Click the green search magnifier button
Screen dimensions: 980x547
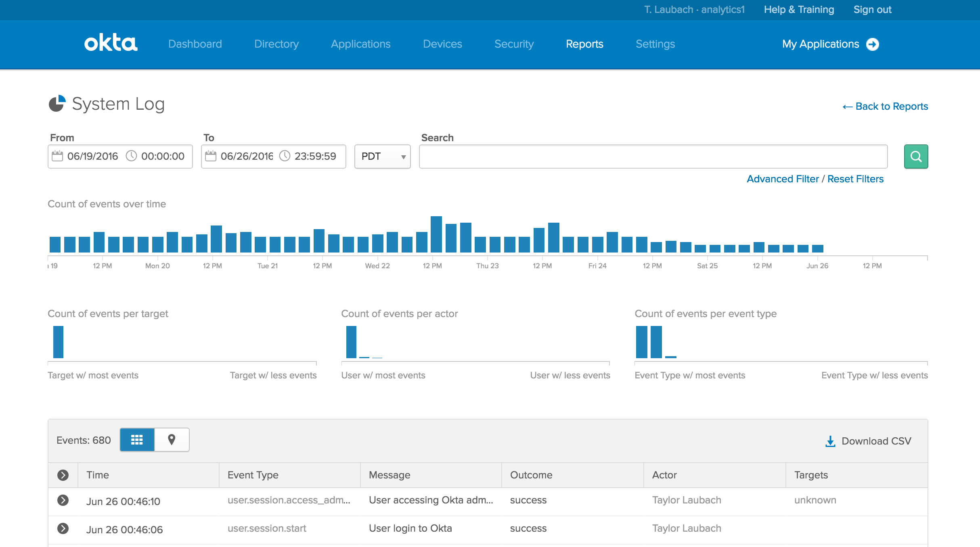[x=916, y=157]
